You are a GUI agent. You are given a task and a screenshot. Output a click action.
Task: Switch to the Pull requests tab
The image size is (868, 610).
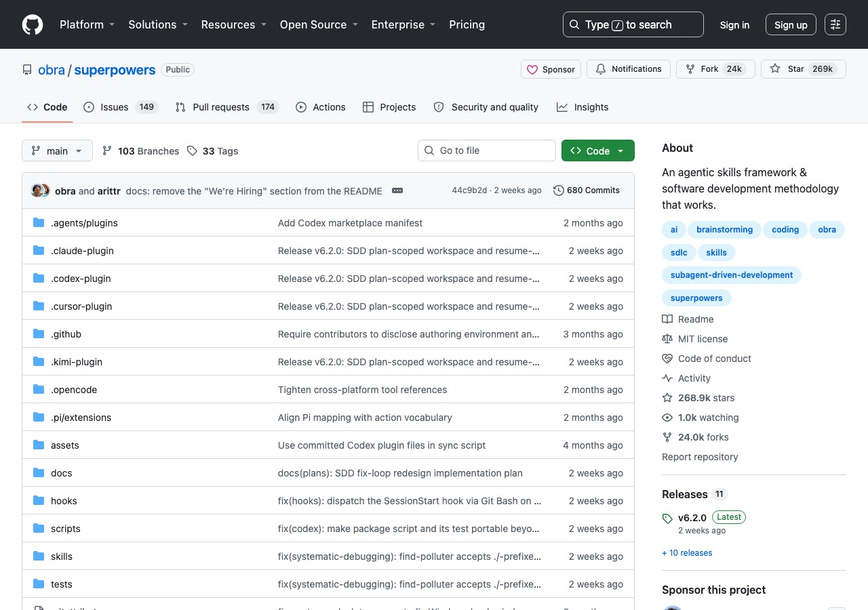tap(226, 107)
